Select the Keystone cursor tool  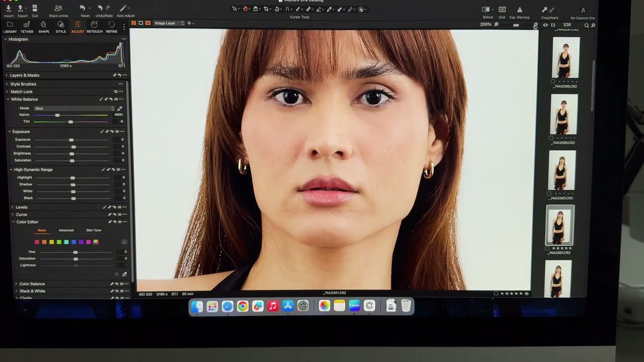tap(288, 9)
